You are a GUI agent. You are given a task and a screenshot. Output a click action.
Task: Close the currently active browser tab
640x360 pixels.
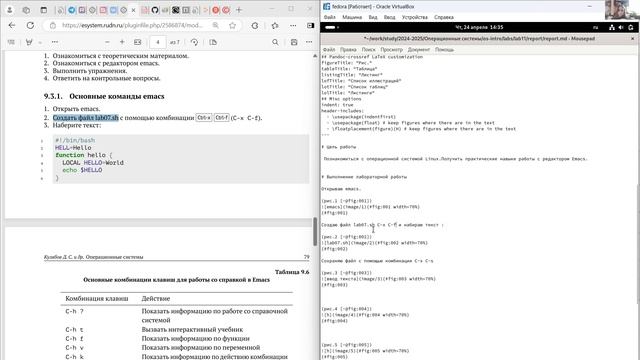click(x=133, y=10)
